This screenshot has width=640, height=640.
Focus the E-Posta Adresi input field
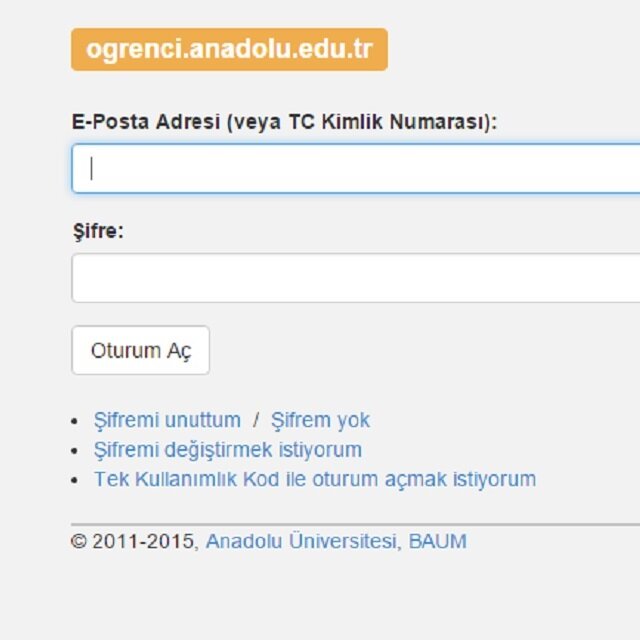(356, 168)
